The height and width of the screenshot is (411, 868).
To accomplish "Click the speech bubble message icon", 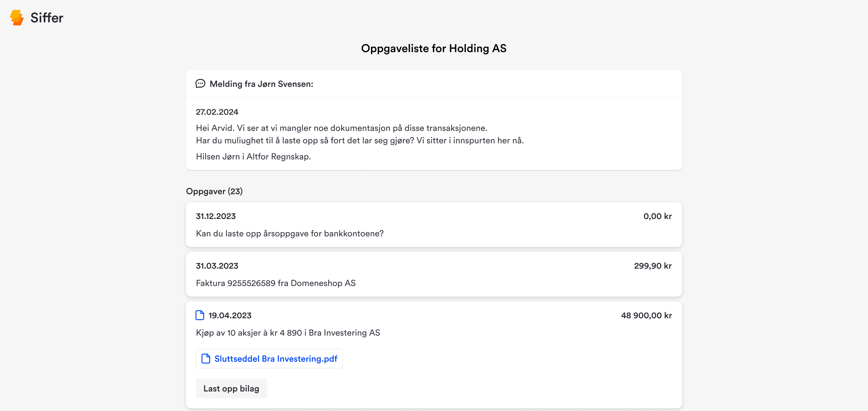I will [x=200, y=84].
